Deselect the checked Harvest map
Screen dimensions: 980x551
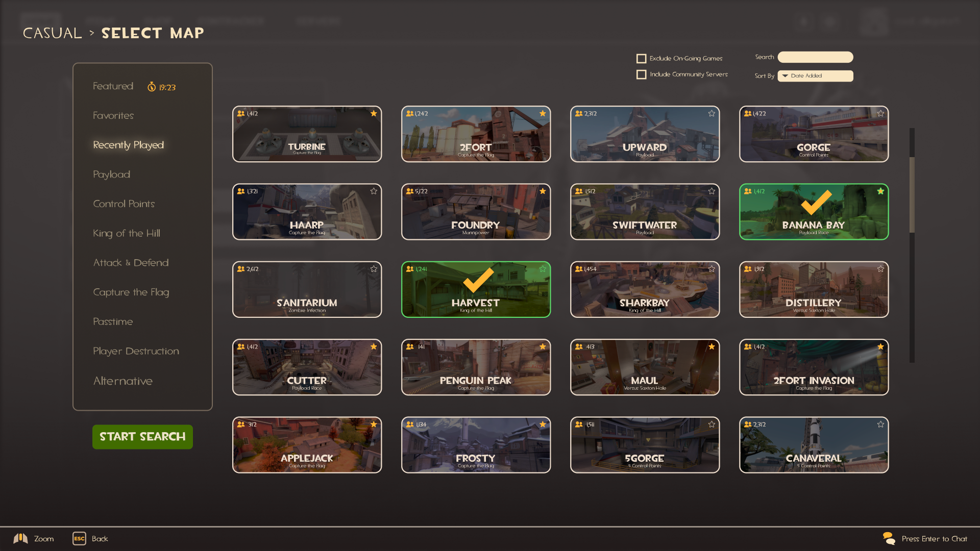click(476, 289)
